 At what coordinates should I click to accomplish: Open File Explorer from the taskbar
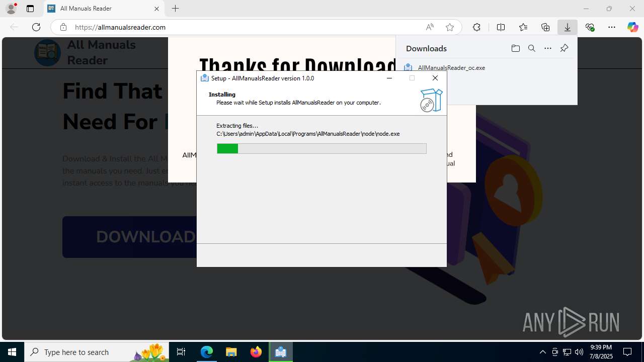231,352
